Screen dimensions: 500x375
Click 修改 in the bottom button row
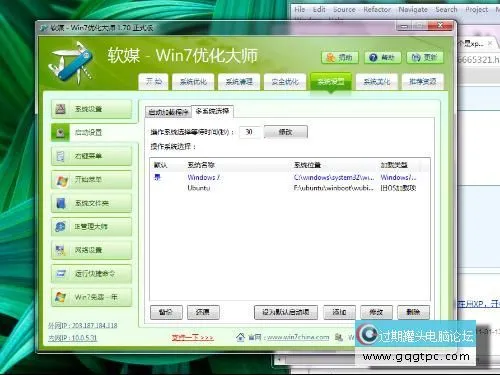point(376,312)
